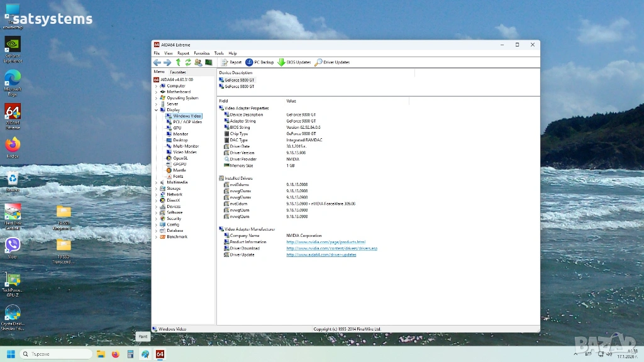The width and height of the screenshot is (644, 362).
Task: Open the Tools menu
Action: [219, 53]
